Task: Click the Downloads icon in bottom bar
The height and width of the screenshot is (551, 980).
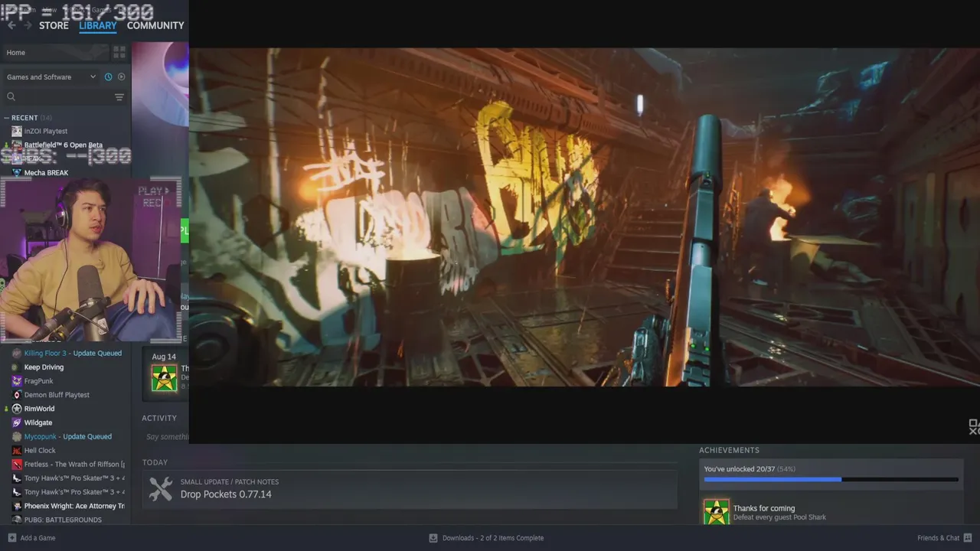Action: pos(433,538)
